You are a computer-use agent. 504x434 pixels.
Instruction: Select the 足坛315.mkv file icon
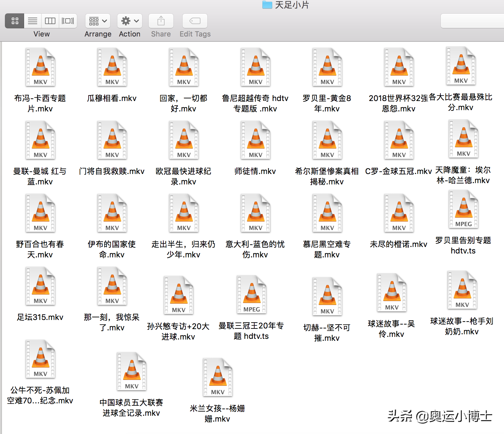click(40, 286)
